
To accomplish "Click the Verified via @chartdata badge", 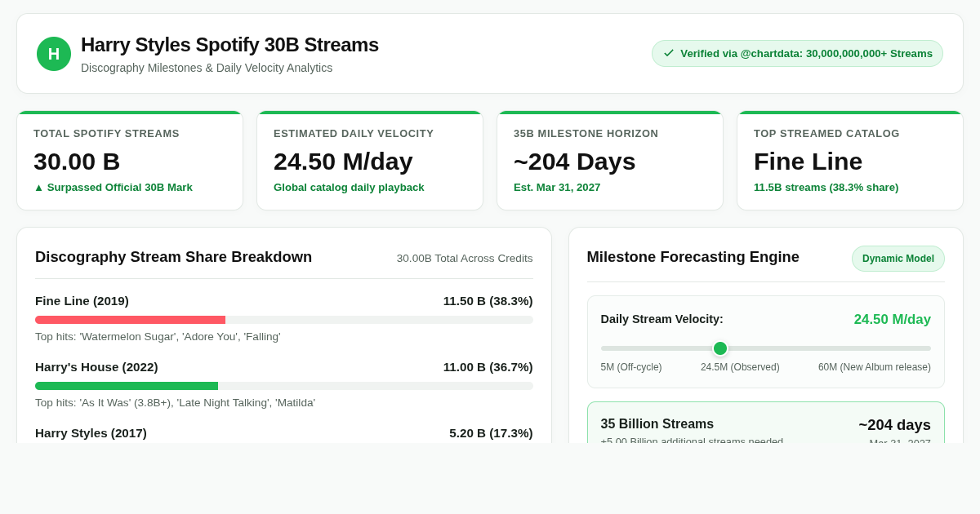I will (797, 53).
